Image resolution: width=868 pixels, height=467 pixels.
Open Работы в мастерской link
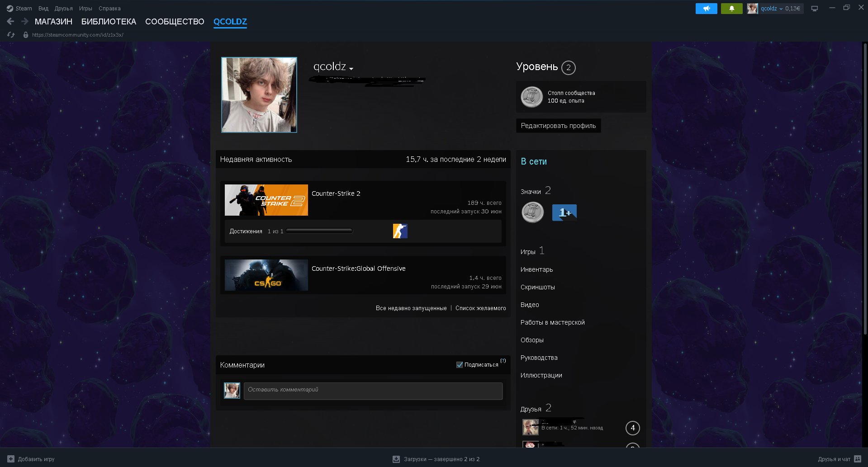553,322
